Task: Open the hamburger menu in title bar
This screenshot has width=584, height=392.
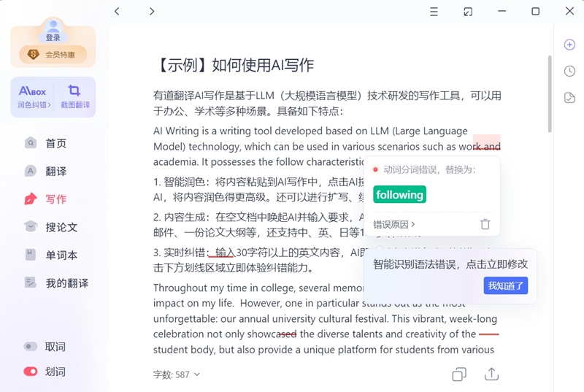Action: [434, 11]
